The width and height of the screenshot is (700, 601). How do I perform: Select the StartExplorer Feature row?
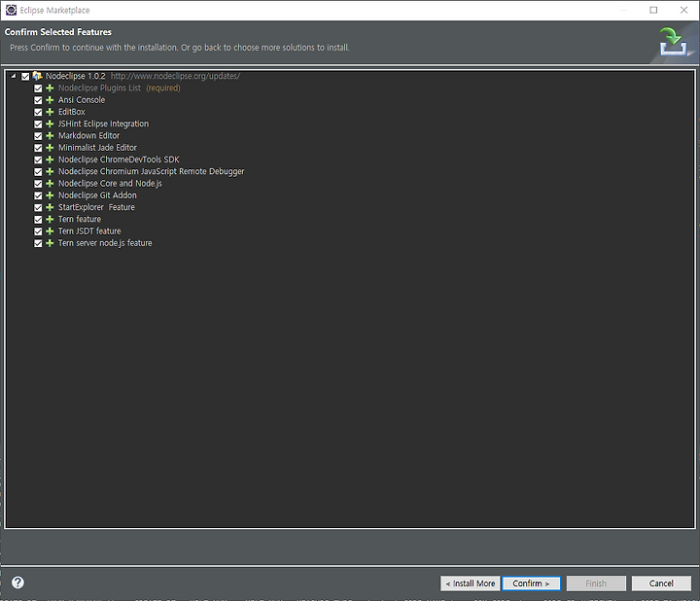96,207
